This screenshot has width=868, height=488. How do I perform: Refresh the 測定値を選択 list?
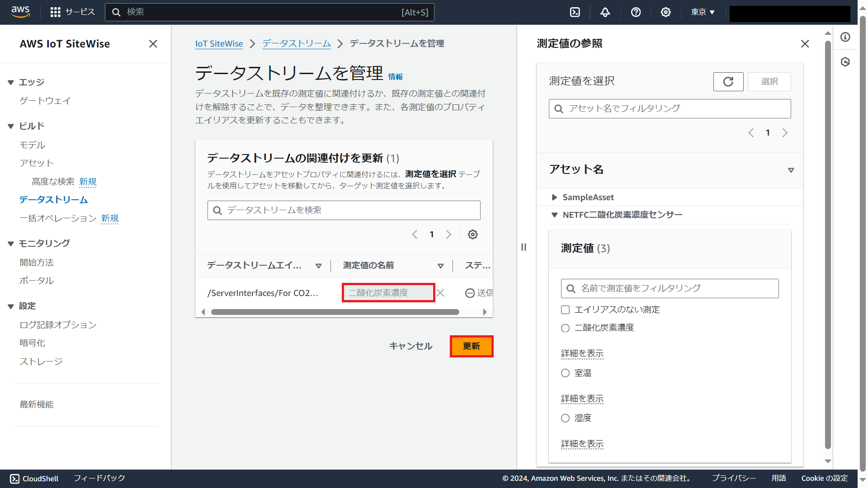pos(728,82)
